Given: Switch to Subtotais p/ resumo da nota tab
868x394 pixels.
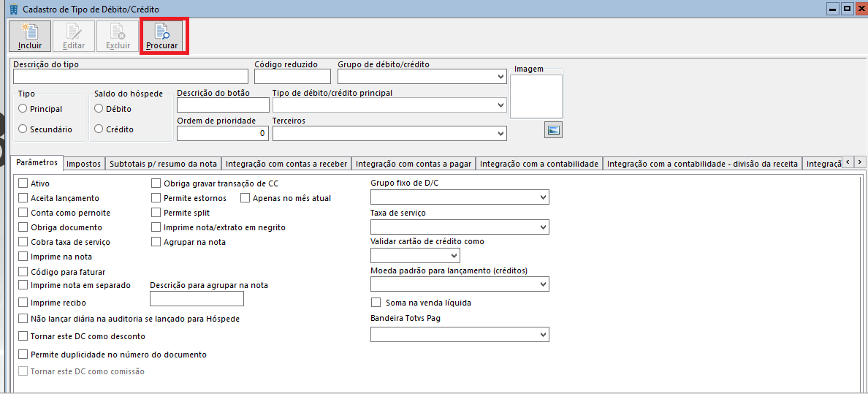Looking at the screenshot, I should tap(164, 164).
